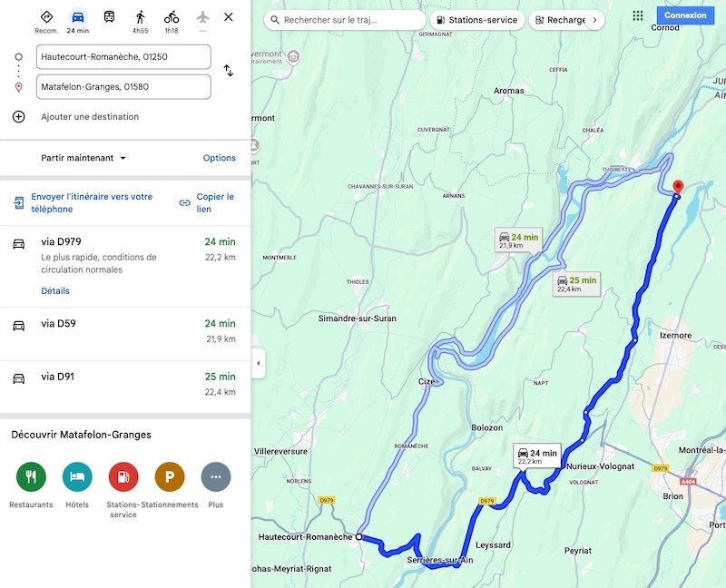
Task: Swap origin and destination arrows
Action: (229, 71)
